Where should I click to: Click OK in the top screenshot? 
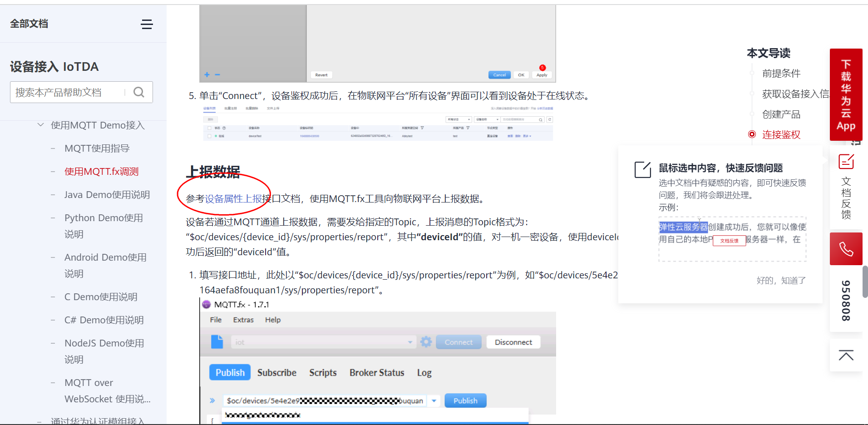(x=521, y=75)
